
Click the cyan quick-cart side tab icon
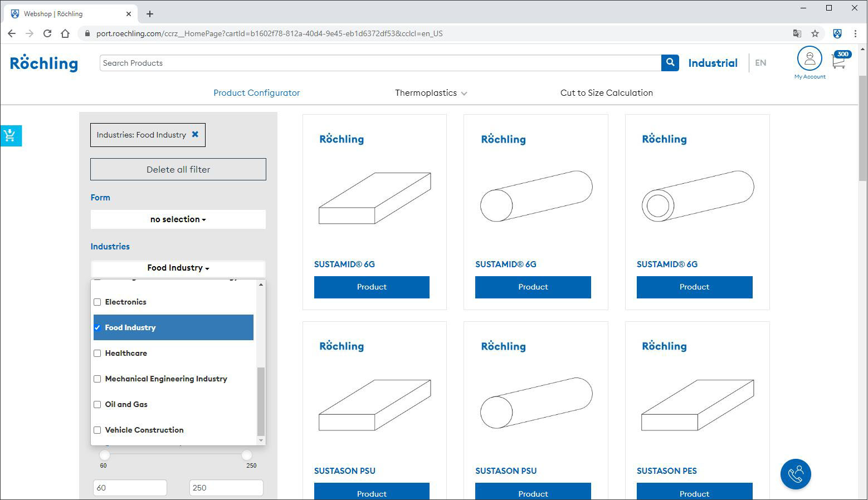pos(10,135)
